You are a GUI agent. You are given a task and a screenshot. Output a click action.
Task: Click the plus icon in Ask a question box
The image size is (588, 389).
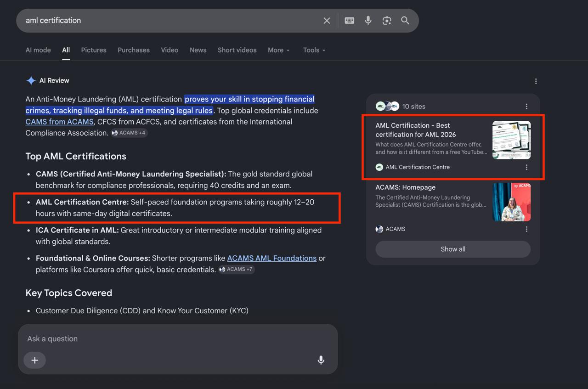35,361
